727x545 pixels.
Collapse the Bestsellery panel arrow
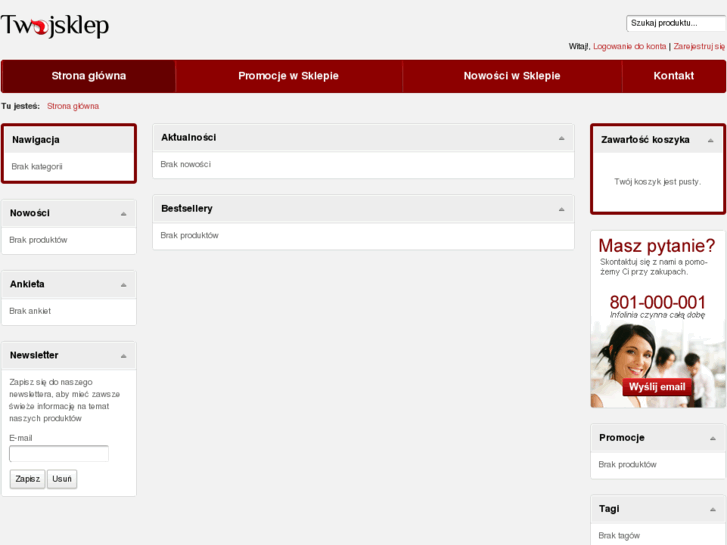562,209
